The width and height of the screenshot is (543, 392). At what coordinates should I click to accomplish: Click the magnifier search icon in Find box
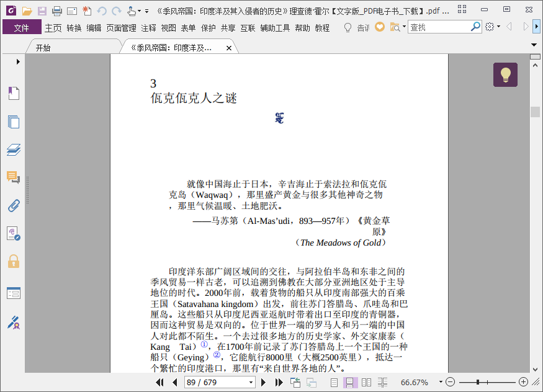pyautogui.click(x=475, y=26)
